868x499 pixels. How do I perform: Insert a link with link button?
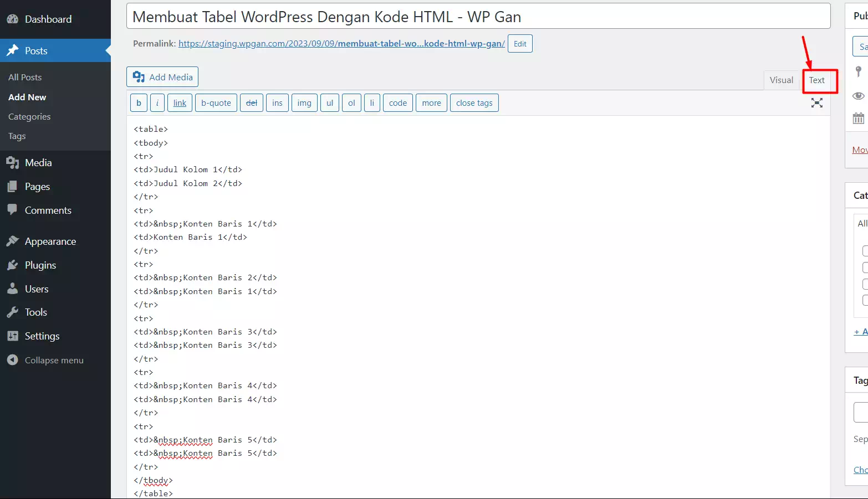180,103
